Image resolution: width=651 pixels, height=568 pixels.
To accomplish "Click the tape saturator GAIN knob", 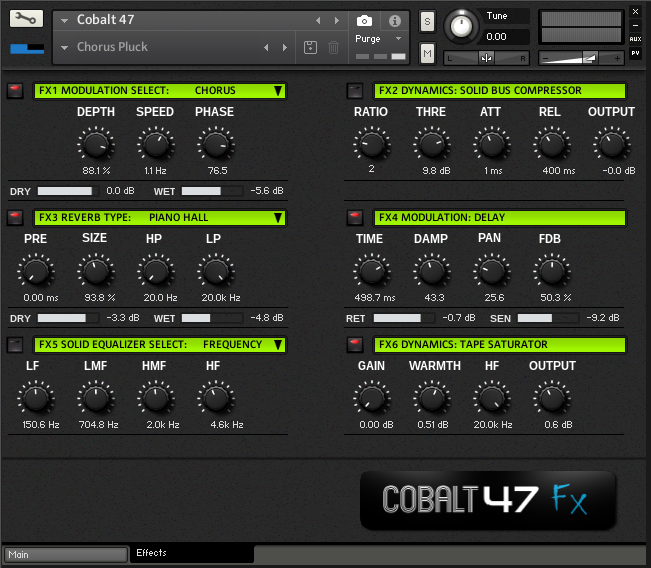I will point(372,398).
